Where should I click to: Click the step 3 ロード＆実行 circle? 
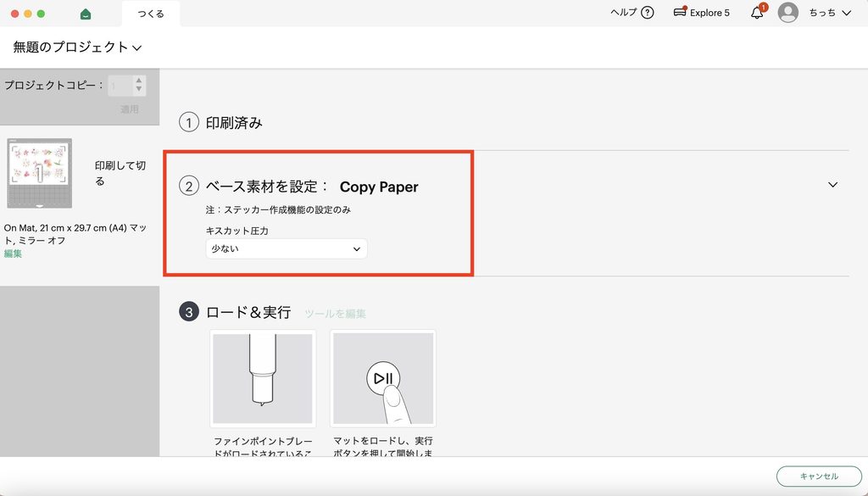(x=189, y=312)
